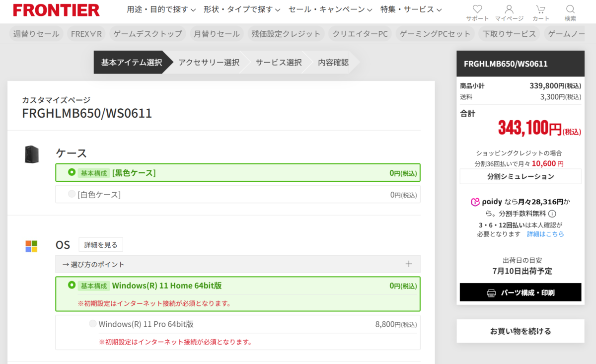Screen dimensions: 596x364
Task: Click the black PC case thumbnail icon
Action: 32,154
